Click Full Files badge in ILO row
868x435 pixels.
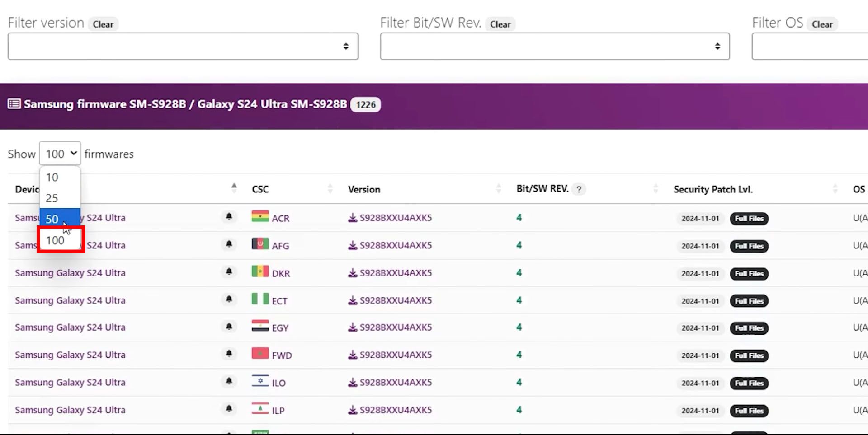pos(749,383)
